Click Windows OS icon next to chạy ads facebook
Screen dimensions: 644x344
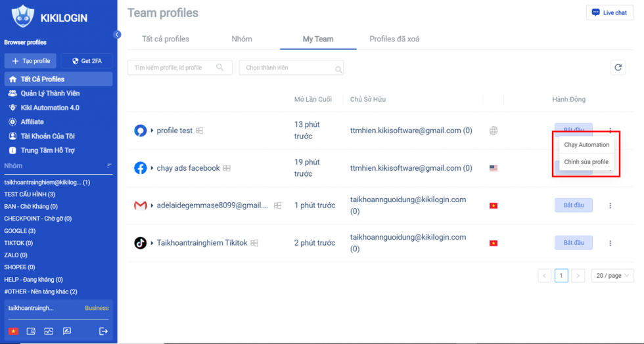coord(227,168)
